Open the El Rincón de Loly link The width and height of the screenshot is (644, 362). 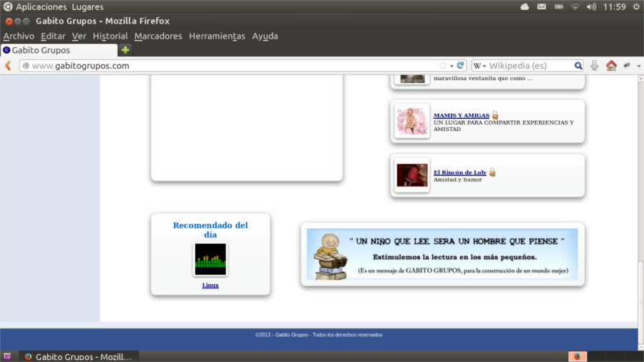click(x=459, y=172)
